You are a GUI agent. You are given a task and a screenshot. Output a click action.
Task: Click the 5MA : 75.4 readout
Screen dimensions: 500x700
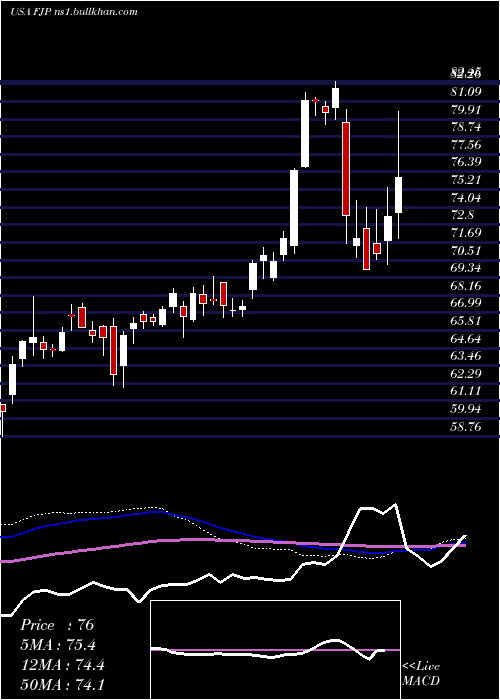click(x=58, y=645)
